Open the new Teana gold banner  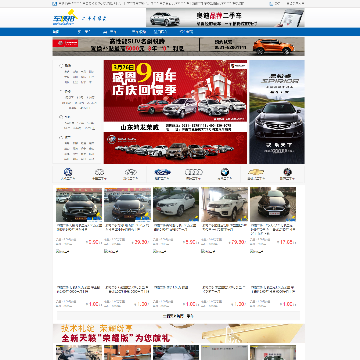[x=178, y=333]
